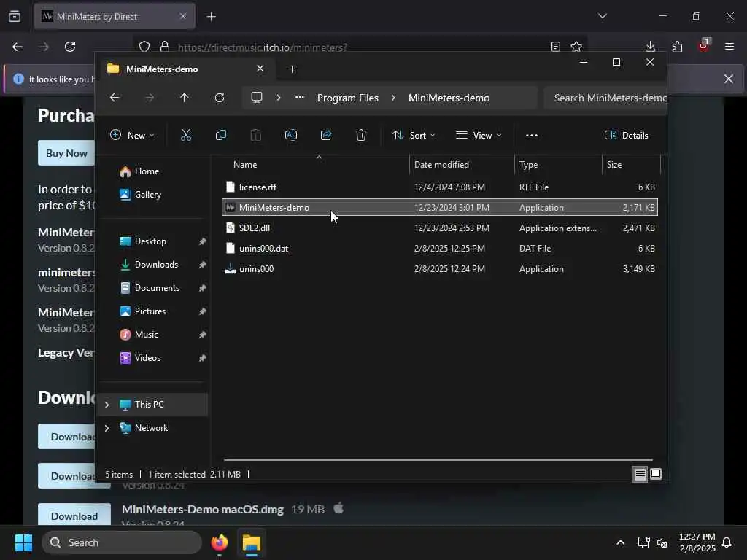
Task: Open Music in the navigation pane
Action: pyautogui.click(x=146, y=335)
